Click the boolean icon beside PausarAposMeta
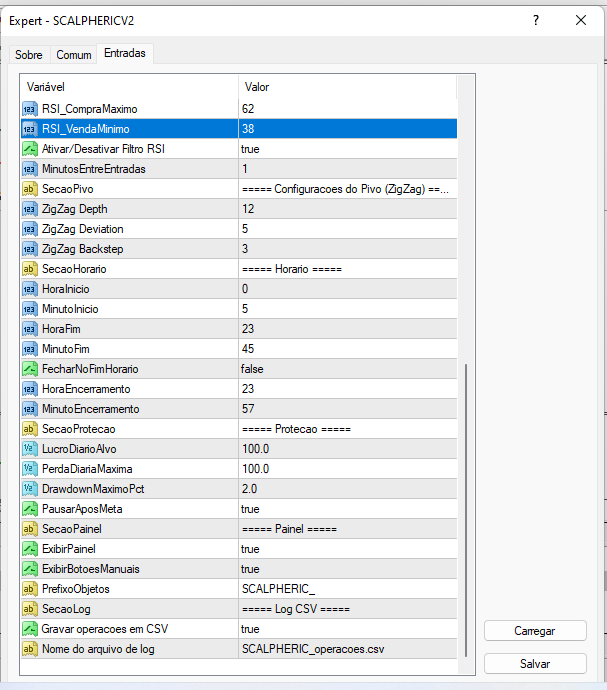 click(29, 509)
